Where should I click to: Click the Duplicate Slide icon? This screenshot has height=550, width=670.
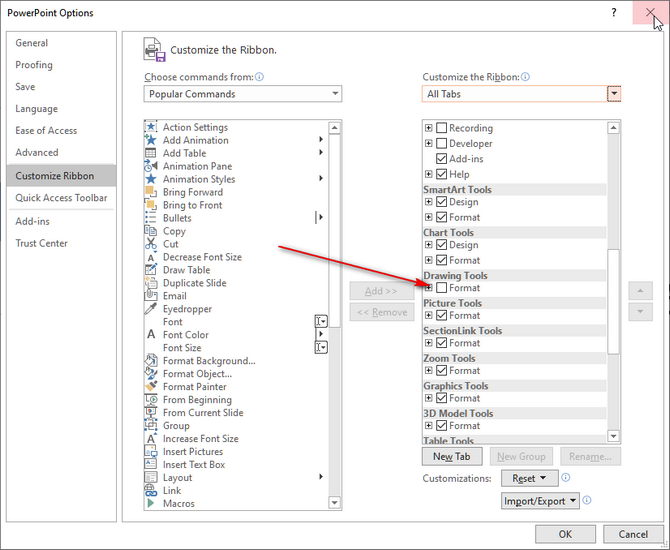(150, 282)
